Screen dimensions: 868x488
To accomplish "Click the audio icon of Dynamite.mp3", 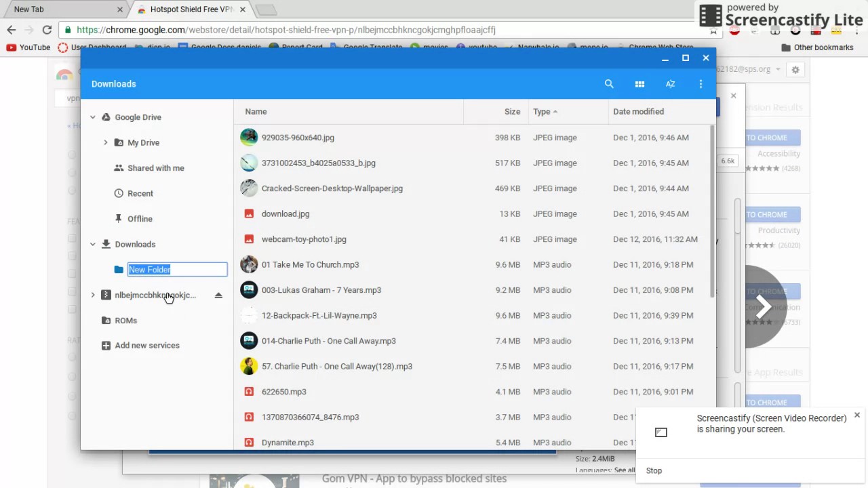I will (x=249, y=443).
